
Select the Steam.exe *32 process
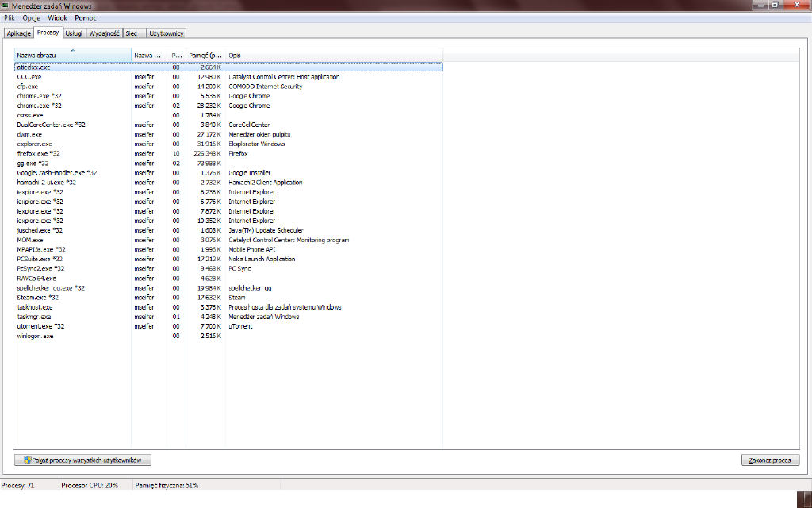tap(228, 298)
